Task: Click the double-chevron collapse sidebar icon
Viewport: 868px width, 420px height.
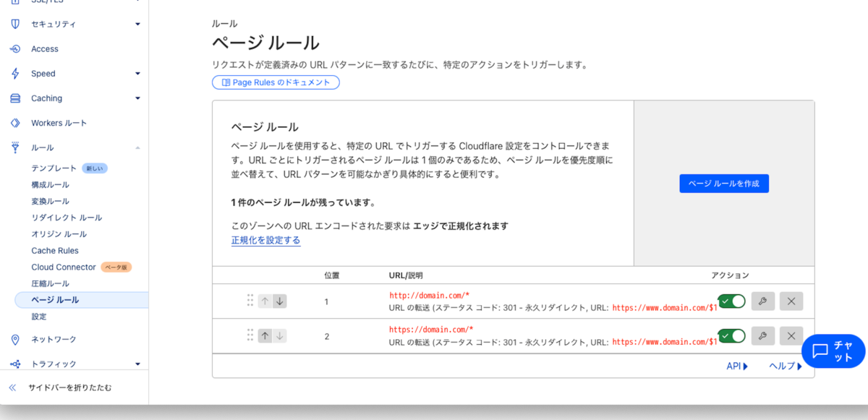Action: pyautogui.click(x=12, y=387)
